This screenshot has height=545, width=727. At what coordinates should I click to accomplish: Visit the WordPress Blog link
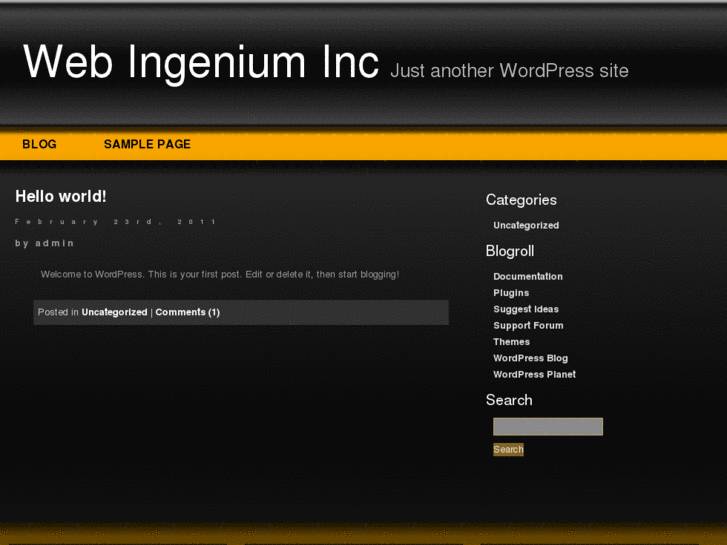click(x=530, y=358)
